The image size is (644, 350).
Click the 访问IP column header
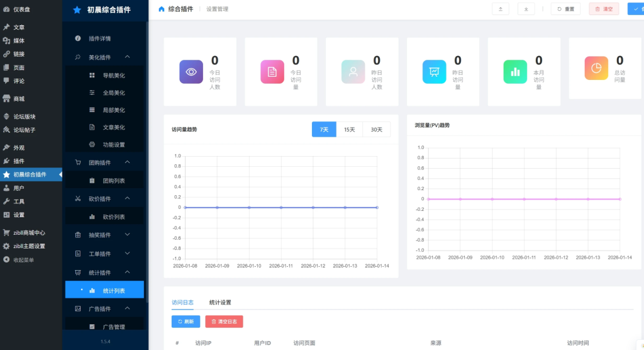point(203,343)
